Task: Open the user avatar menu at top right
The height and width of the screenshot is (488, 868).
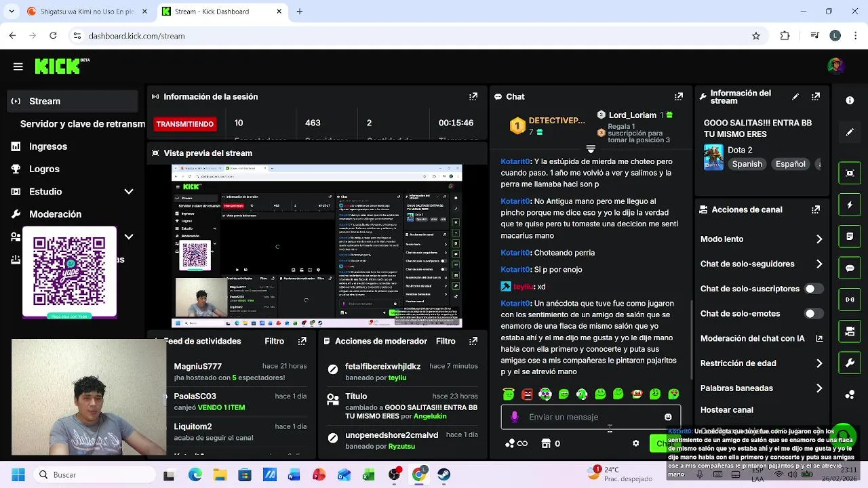Action: coord(835,66)
